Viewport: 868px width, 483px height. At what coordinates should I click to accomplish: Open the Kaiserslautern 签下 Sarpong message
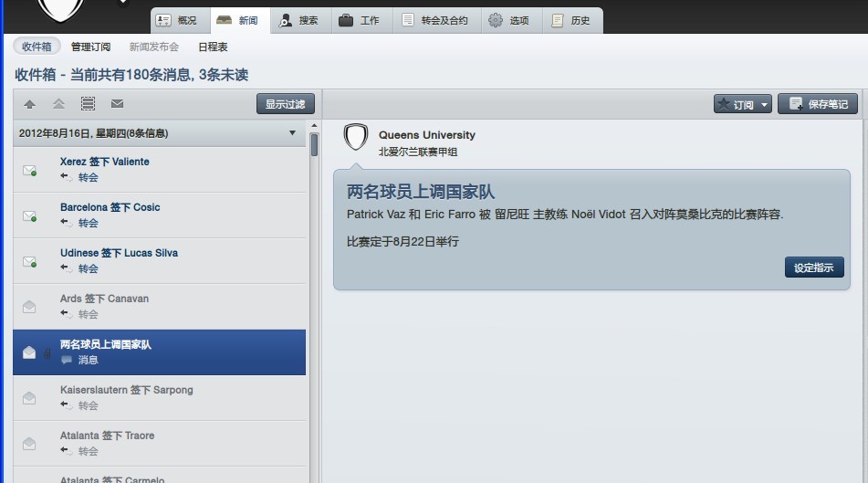coord(126,390)
